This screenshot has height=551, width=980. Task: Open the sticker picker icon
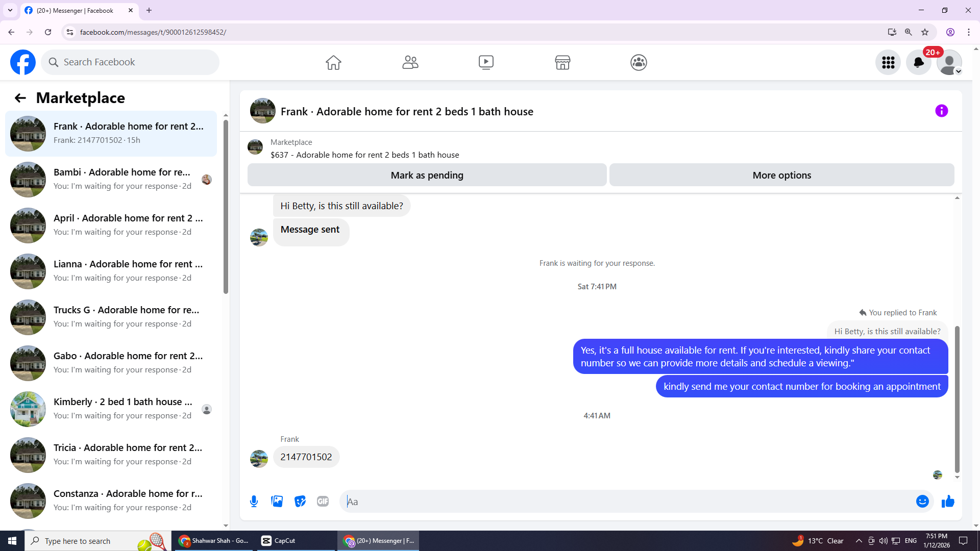point(300,502)
